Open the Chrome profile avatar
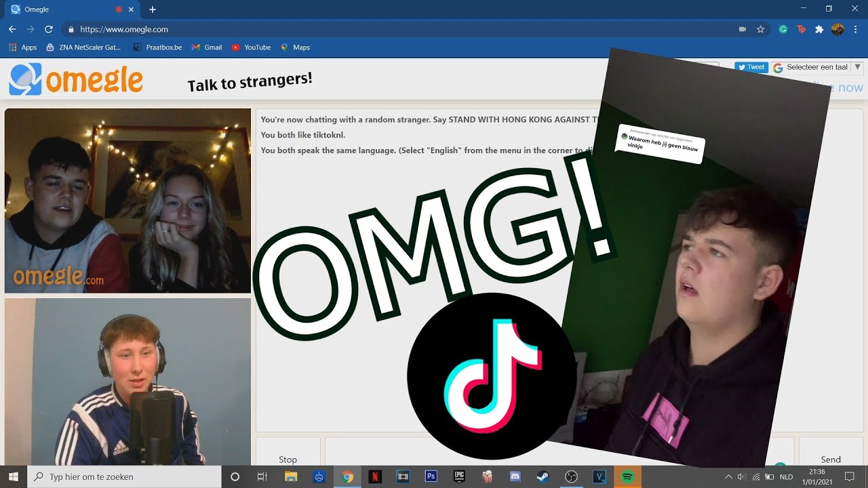 [837, 29]
